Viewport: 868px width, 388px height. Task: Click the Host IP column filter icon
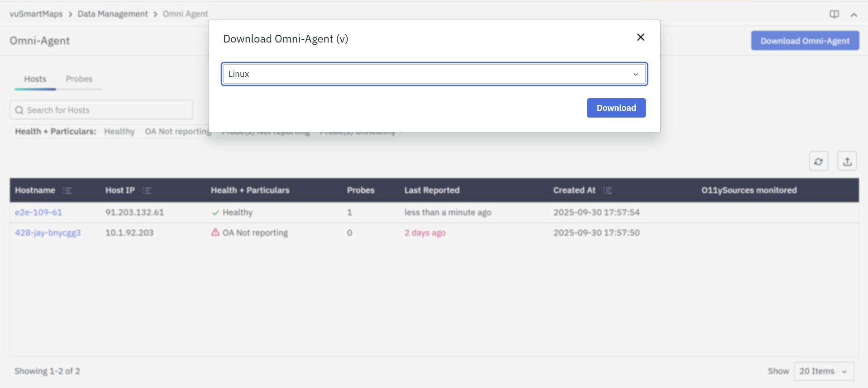coord(147,190)
